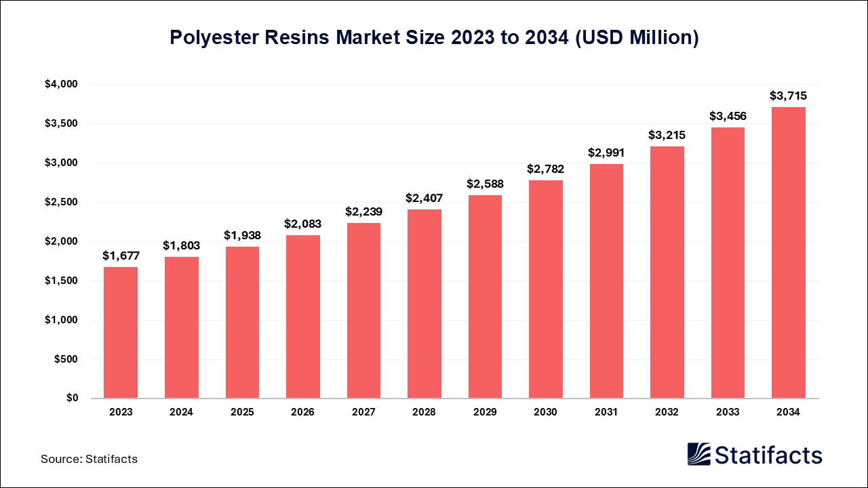The image size is (868, 488).
Task: Click the $4,000 y-axis label
Action: (62, 84)
